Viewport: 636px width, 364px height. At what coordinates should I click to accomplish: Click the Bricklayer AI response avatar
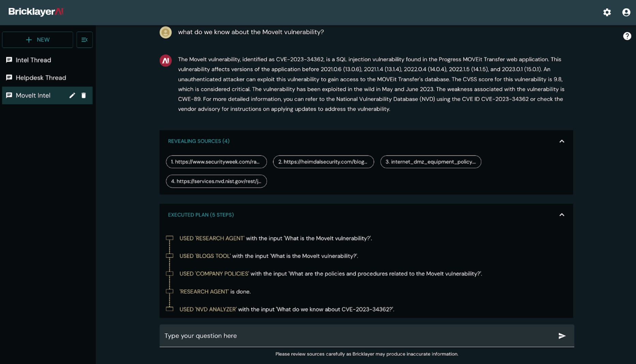coord(166,61)
